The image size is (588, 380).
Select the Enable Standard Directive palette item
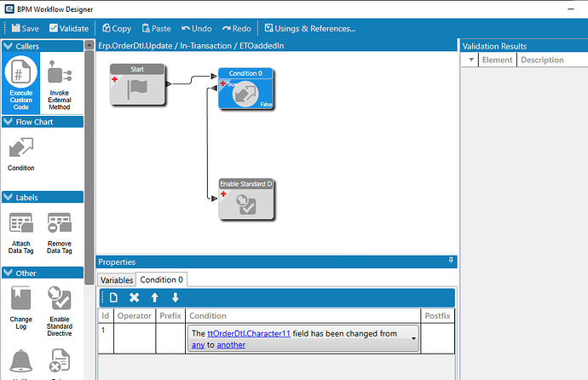tap(60, 311)
